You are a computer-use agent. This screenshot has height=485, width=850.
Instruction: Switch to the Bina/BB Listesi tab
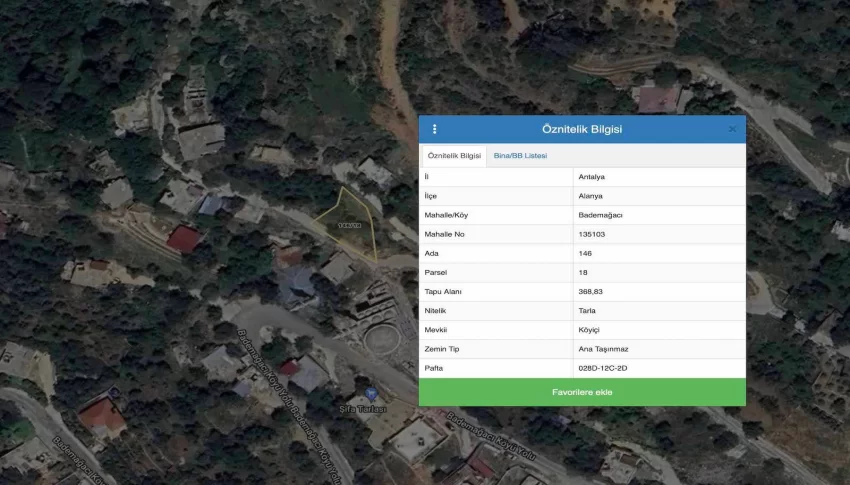click(520, 156)
